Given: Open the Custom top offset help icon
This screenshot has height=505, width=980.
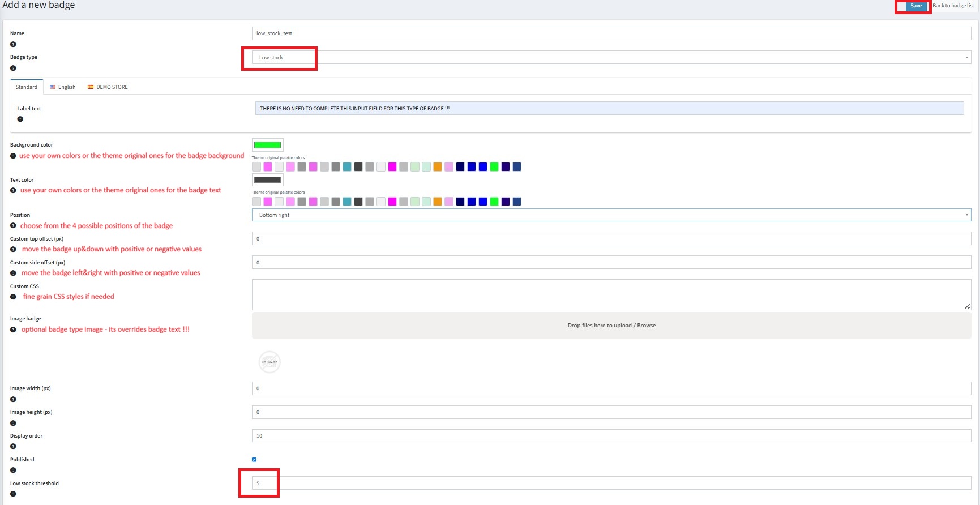Looking at the screenshot, I should click(x=13, y=249).
